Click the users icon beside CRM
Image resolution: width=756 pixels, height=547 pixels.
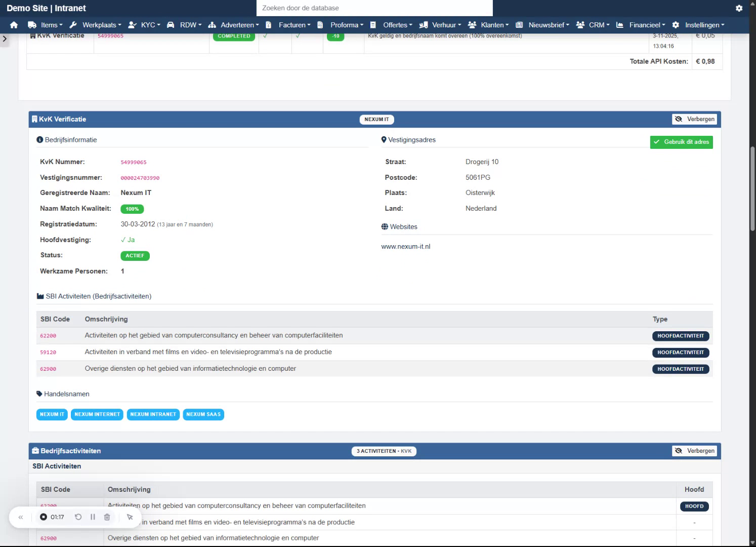pos(580,25)
